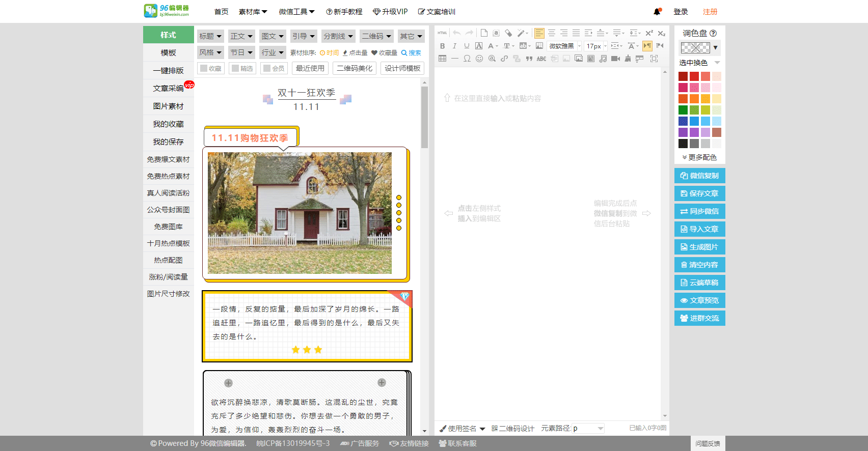Expand the 更多配色 color options
This screenshot has width=868, height=451.
[x=699, y=157]
